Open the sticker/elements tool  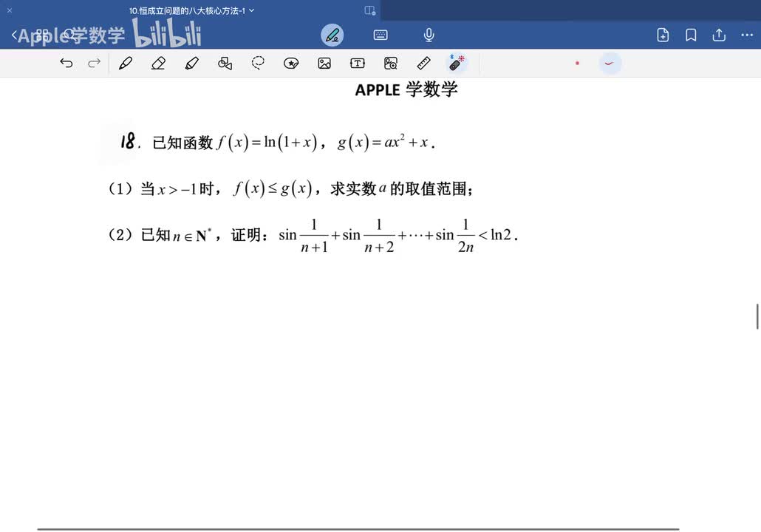click(291, 63)
